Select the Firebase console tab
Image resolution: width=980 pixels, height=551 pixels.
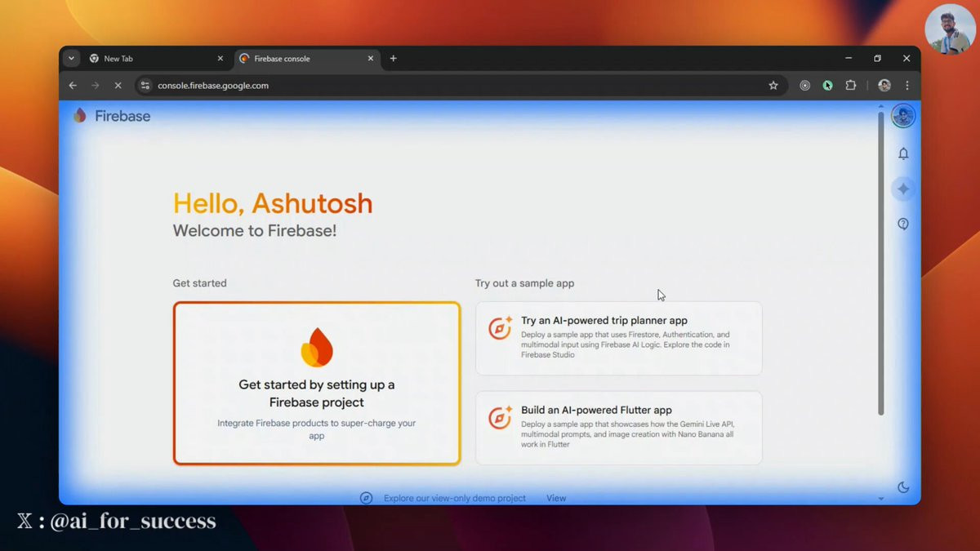tap(306, 59)
